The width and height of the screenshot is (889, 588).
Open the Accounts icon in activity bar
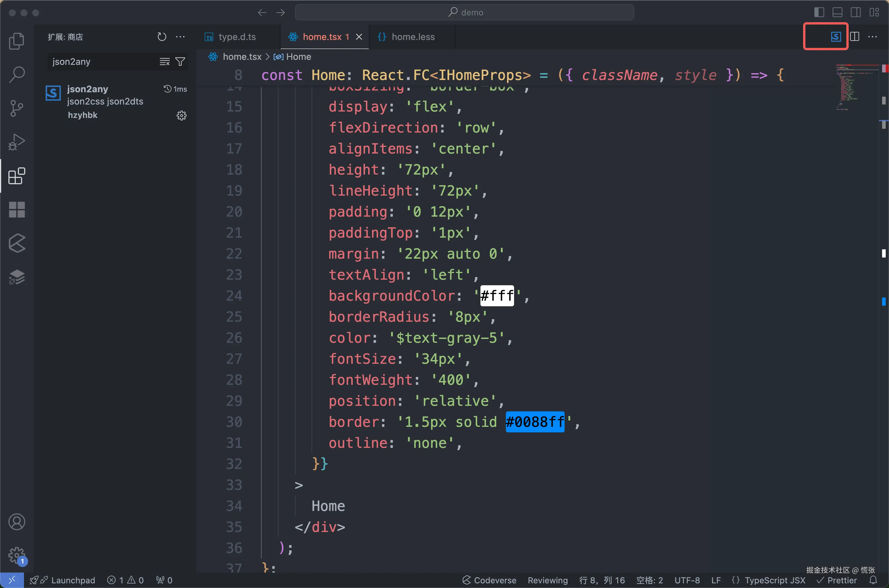[16, 522]
